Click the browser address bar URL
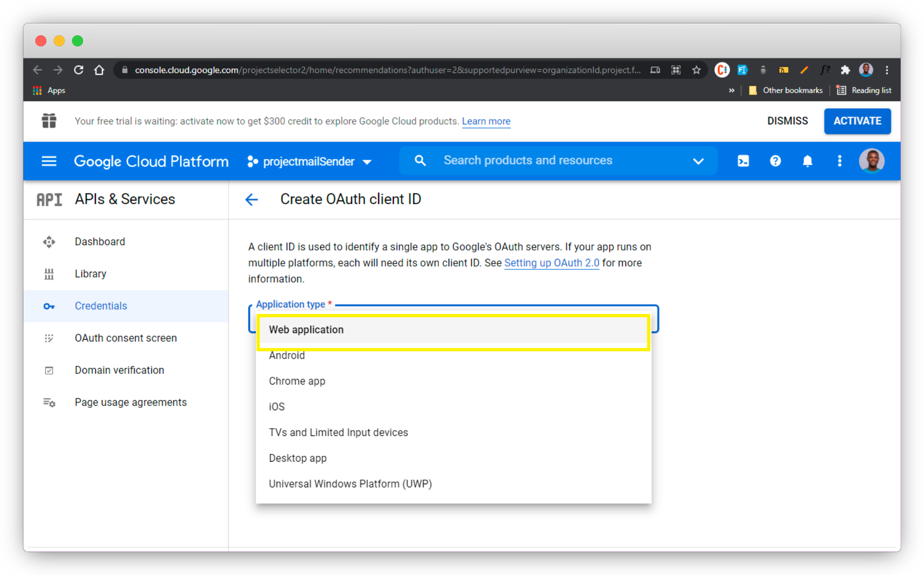The height and width of the screenshot is (575, 924). click(x=388, y=70)
